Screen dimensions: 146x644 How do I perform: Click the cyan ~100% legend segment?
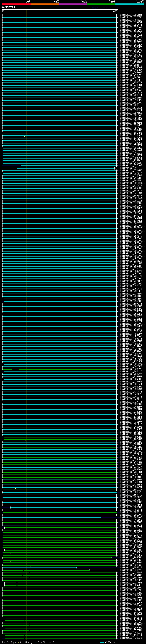coord(130,4)
